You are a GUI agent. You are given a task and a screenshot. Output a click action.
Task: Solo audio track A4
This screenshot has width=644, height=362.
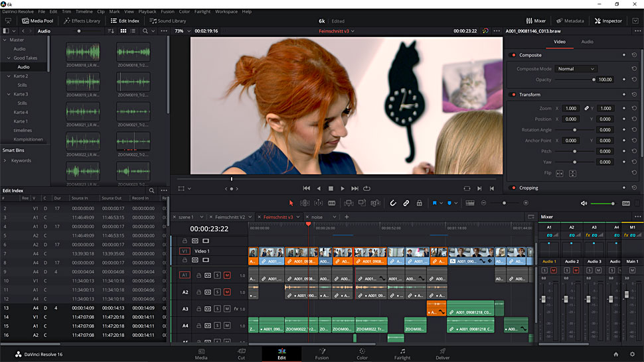click(x=217, y=326)
